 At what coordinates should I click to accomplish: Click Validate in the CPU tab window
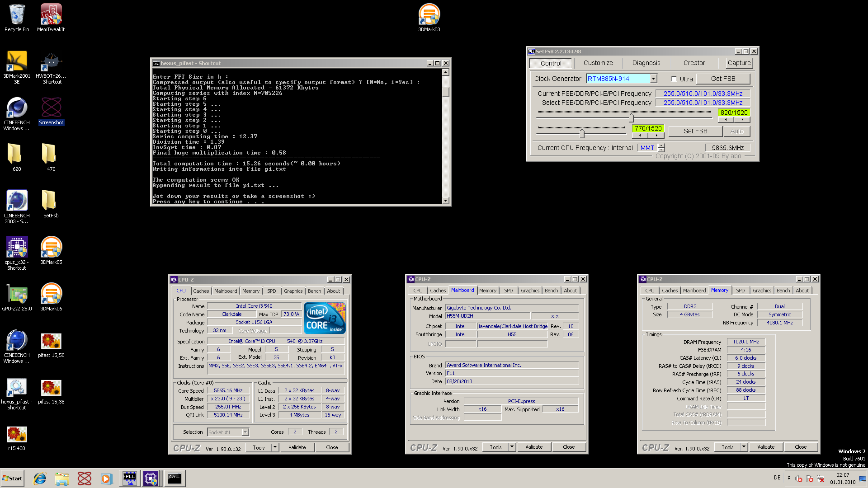click(x=297, y=447)
